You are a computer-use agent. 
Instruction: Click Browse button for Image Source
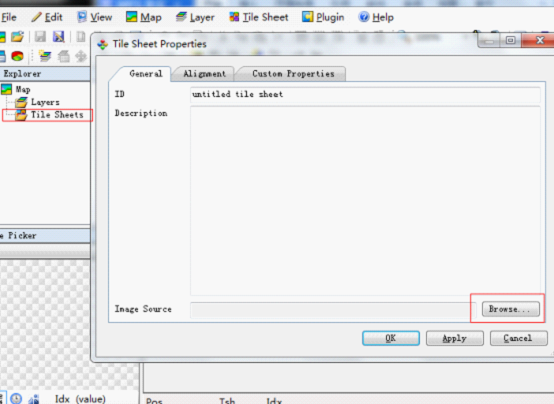(511, 309)
